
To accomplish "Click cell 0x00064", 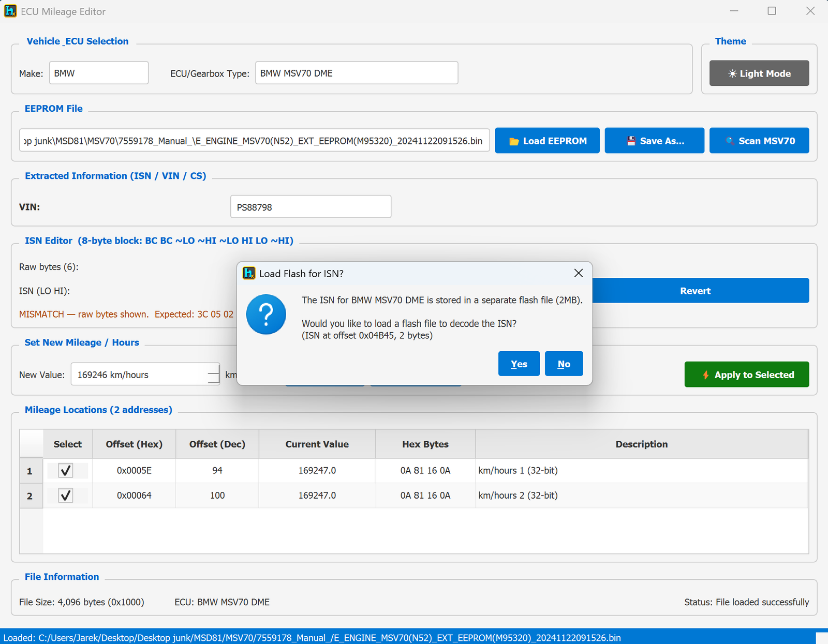I will [134, 496].
